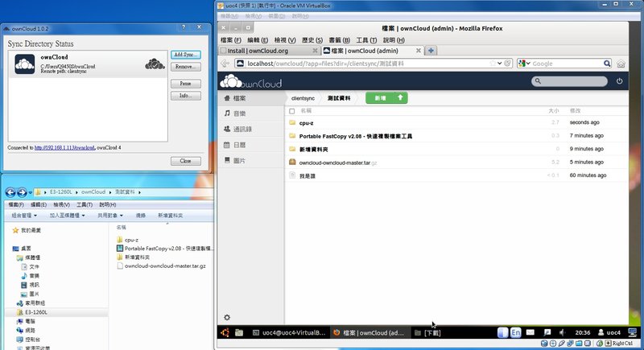Open URL history dropdown arrow

coord(499,64)
